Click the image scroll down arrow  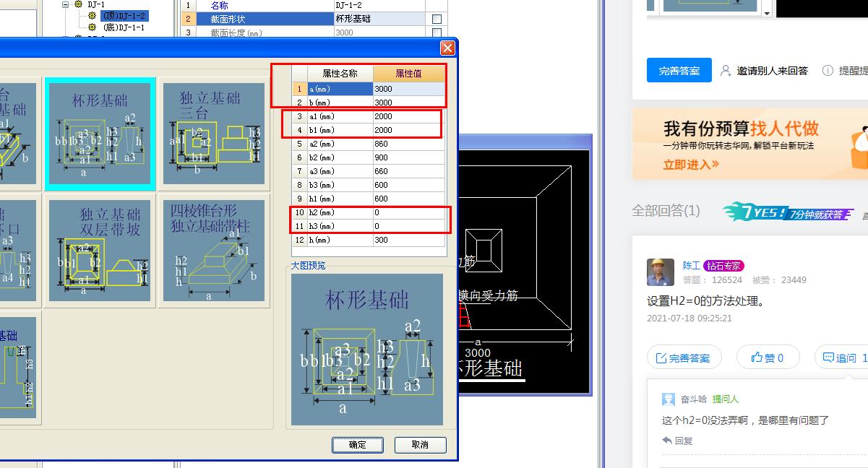[x=767, y=13]
